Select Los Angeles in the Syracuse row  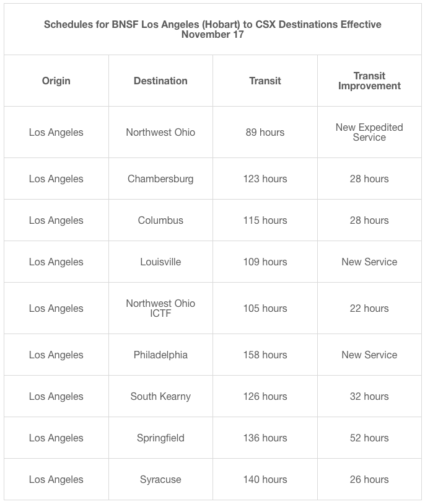(x=56, y=479)
